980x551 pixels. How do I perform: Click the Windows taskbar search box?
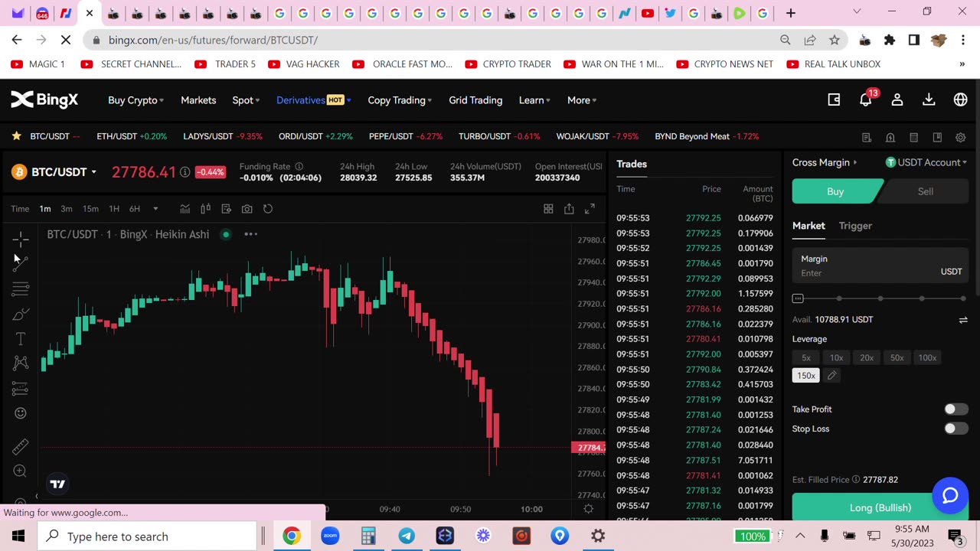(x=148, y=536)
